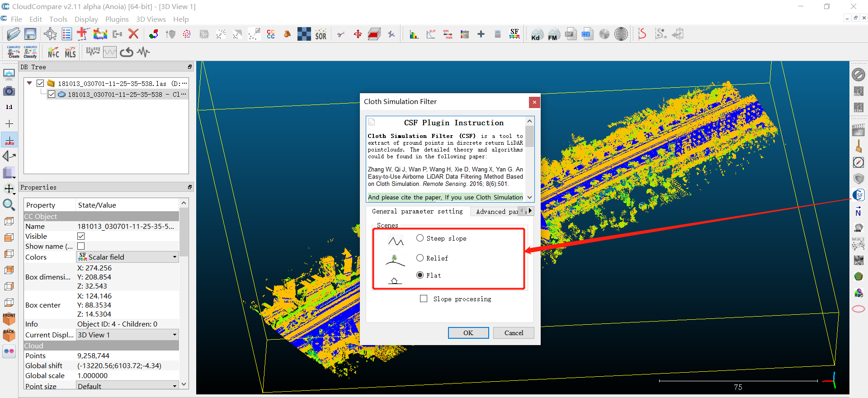Image resolution: width=868 pixels, height=398 pixels.
Task: Export with the CSV file icon
Action: pos(587,34)
